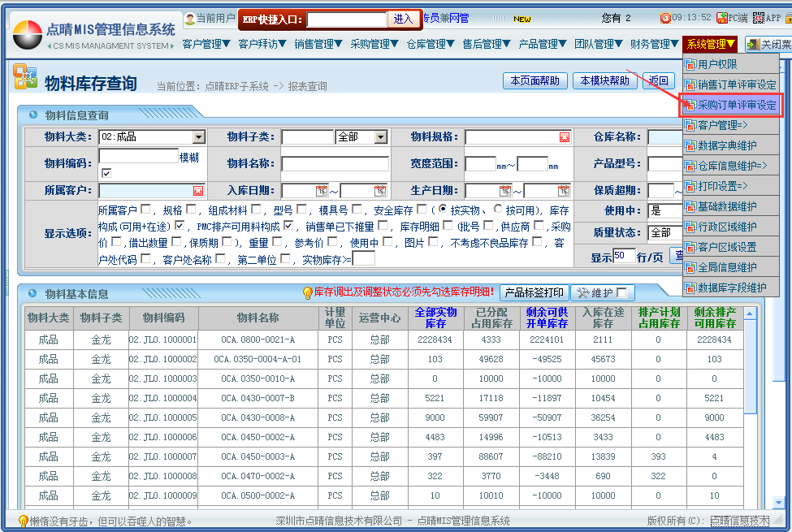Choose 数据字典维护 from system menu

[726, 145]
